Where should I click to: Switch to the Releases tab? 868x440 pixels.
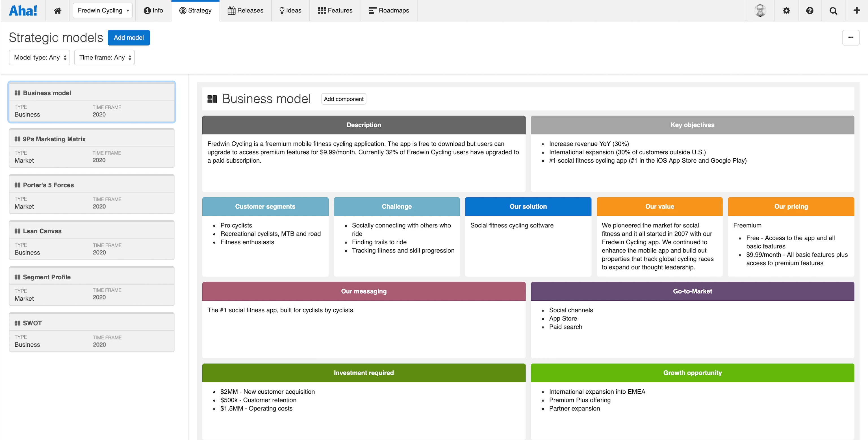pos(246,10)
